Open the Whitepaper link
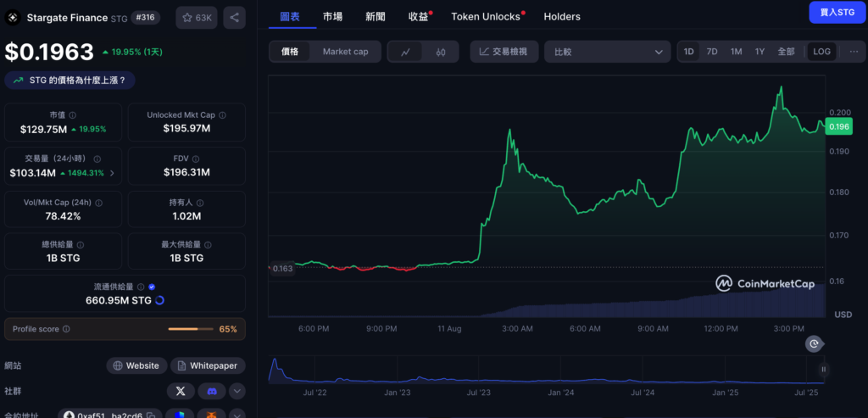The image size is (868, 418). (208, 365)
